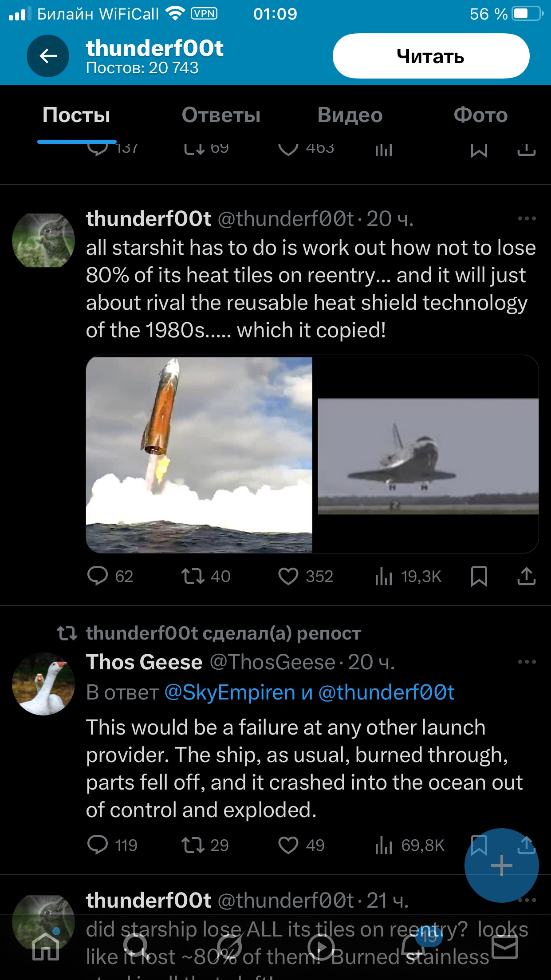Select the Фото tab
551x980 pixels.
click(480, 115)
